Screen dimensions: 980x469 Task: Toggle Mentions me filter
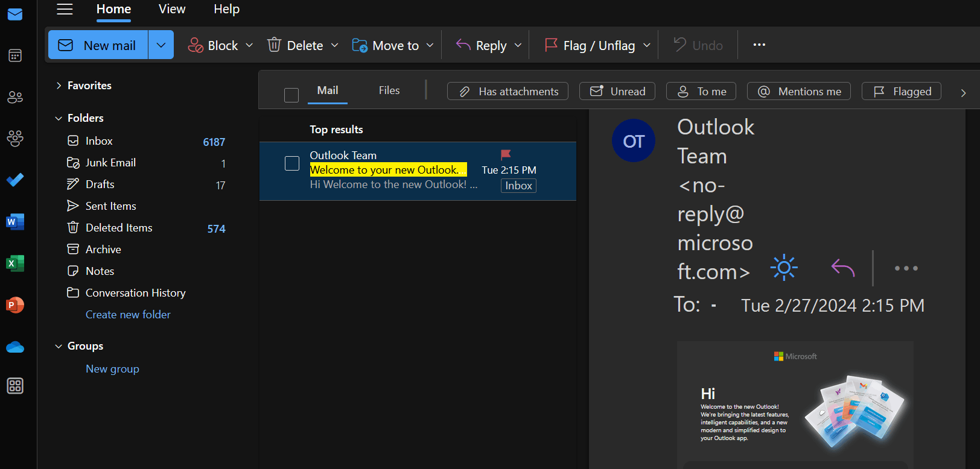click(x=799, y=91)
